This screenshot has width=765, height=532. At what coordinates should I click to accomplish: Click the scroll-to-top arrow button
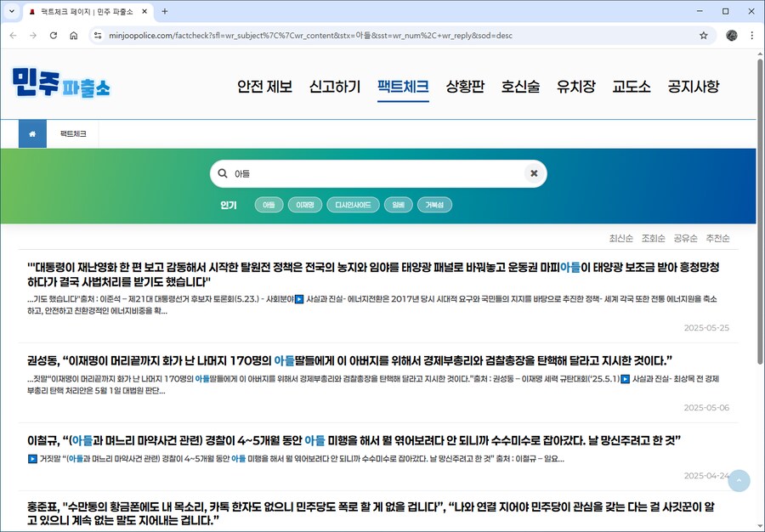(x=739, y=480)
